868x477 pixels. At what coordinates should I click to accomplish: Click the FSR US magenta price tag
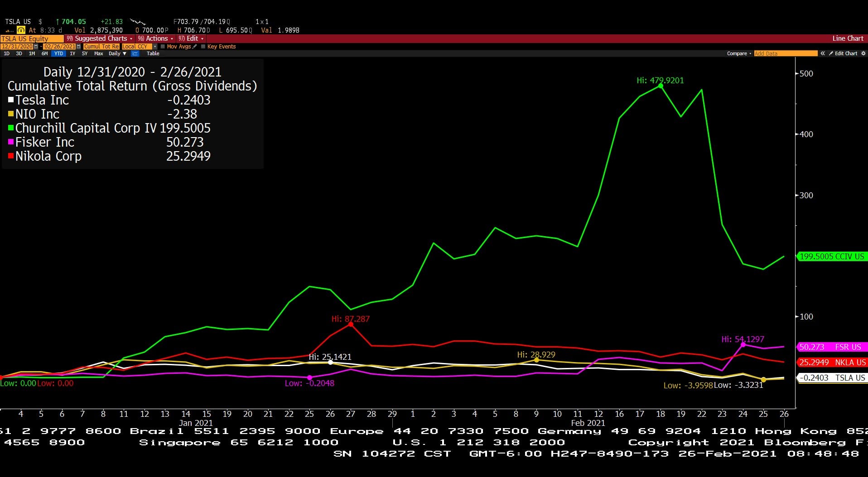pyautogui.click(x=832, y=347)
